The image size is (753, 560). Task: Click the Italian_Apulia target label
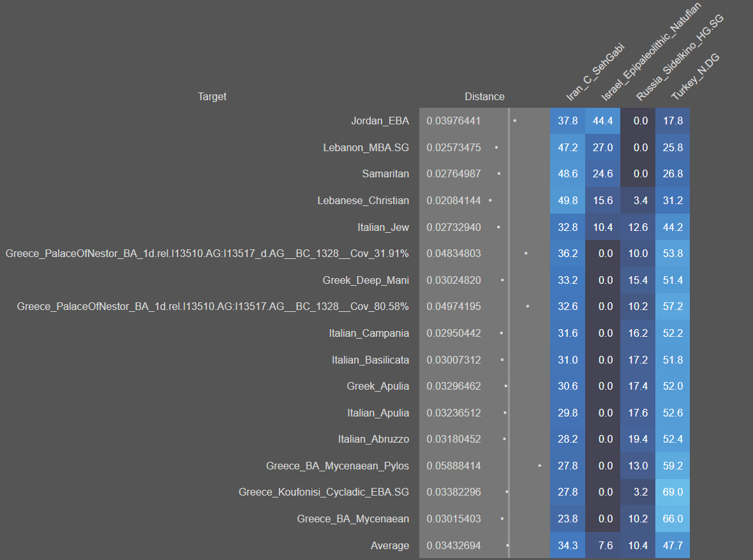tap(378, 413)
